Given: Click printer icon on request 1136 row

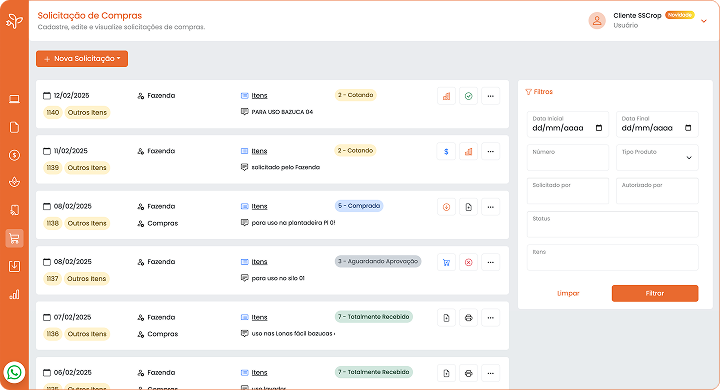Looking at the screenshot, I should [x=468, y=318].
